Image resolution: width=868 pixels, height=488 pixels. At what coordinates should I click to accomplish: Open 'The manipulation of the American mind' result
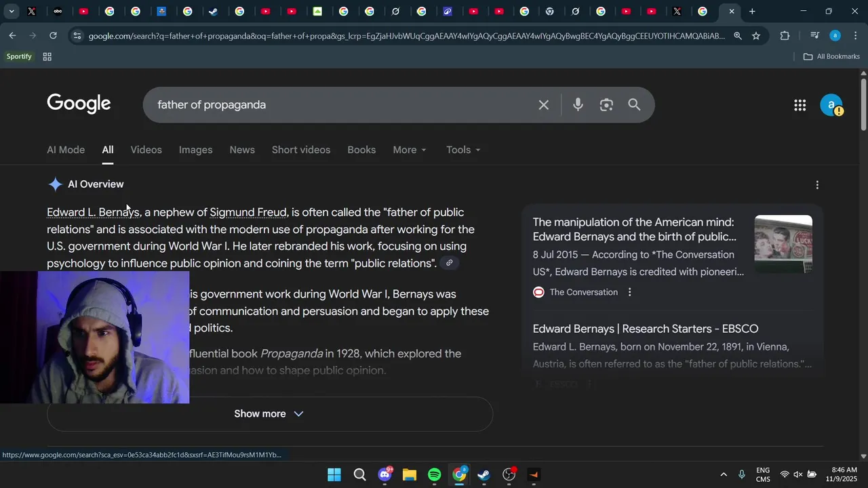coord(634,230)
